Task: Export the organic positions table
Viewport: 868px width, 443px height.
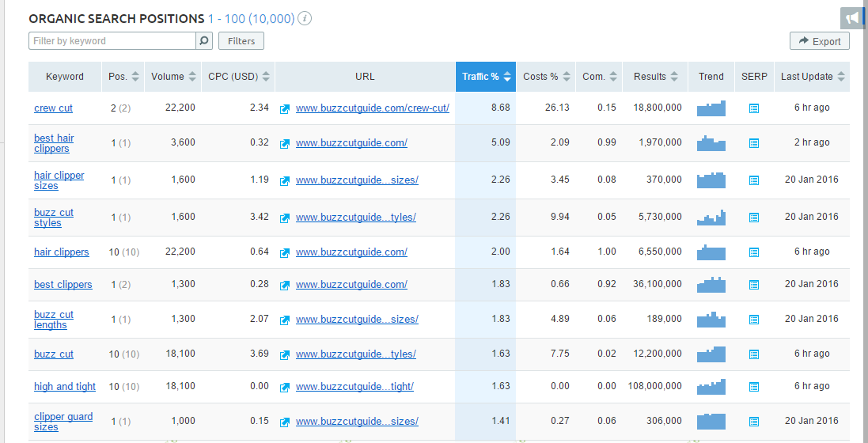Action: click(x=819, y=41)
